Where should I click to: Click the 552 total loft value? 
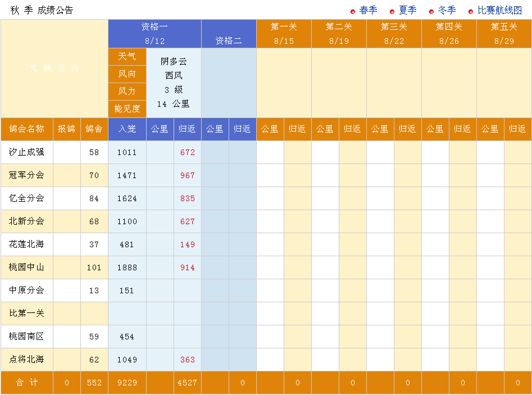[x=94, y=383]
